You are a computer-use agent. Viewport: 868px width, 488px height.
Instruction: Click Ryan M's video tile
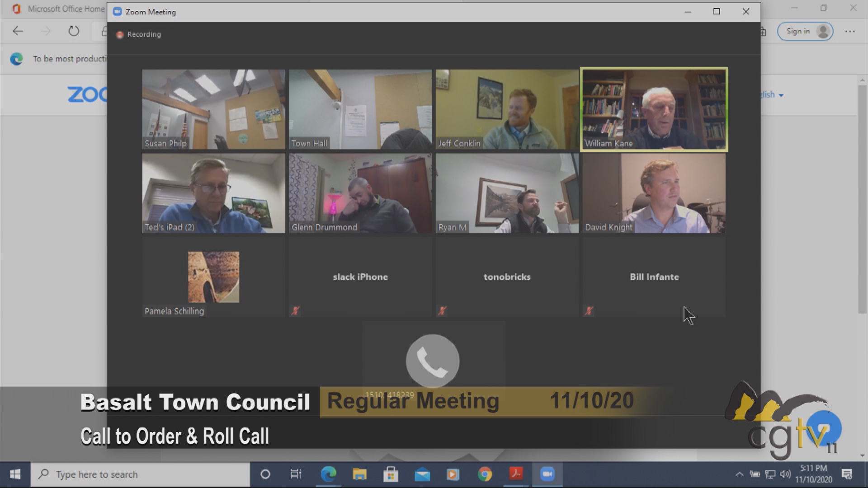click(507, 193)
